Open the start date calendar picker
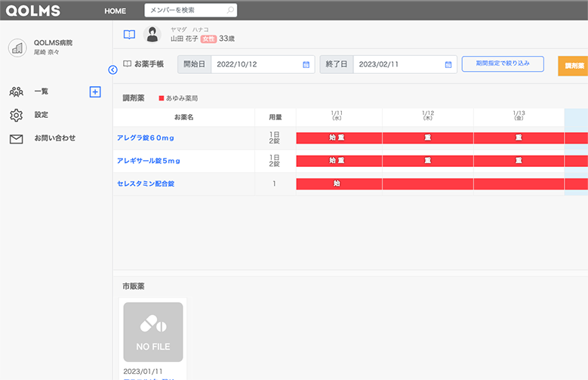 [306, 65]
